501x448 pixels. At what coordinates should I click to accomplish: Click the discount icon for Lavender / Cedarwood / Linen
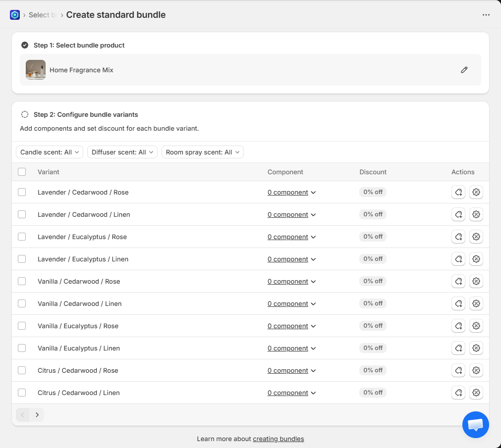[x=476, y=214]
